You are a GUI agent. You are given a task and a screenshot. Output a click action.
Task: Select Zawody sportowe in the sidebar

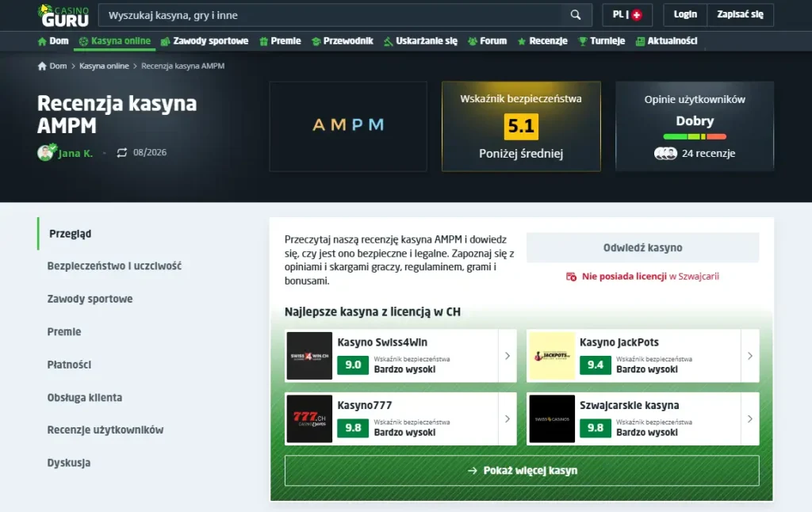click(x=90, y=299)
